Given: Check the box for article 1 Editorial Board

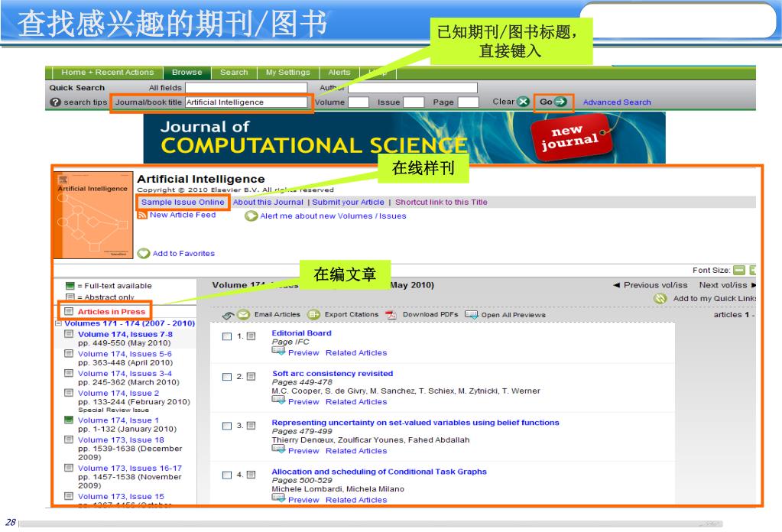Looking at the screenshot, I should [227, 336].
